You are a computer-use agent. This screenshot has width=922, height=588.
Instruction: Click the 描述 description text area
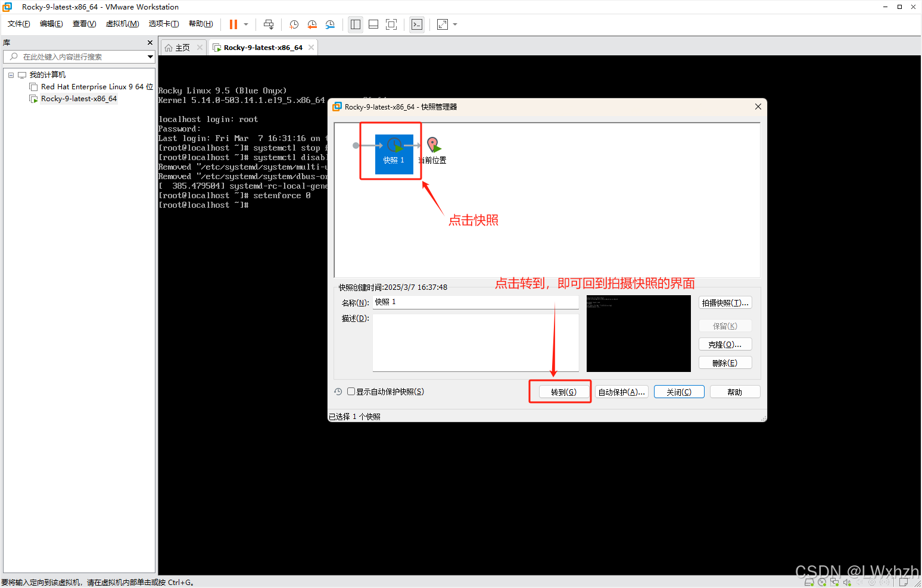pyautogui.click(x=476, y=343)
